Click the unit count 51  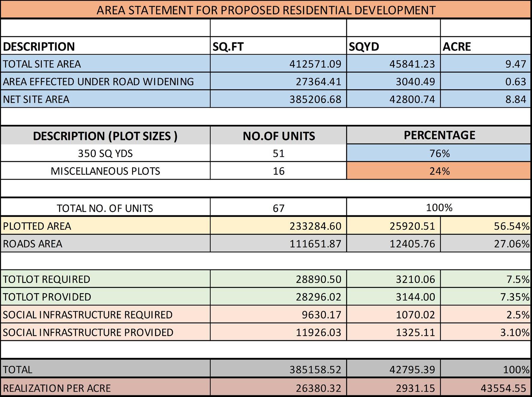pos(278,153)
